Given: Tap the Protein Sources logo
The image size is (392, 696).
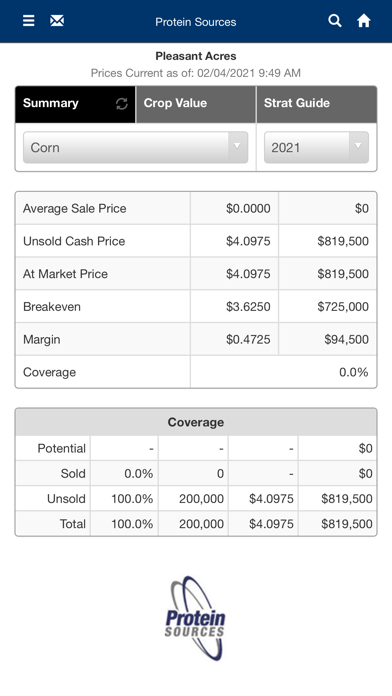Looking at the screenshot, I should point(196,618).
